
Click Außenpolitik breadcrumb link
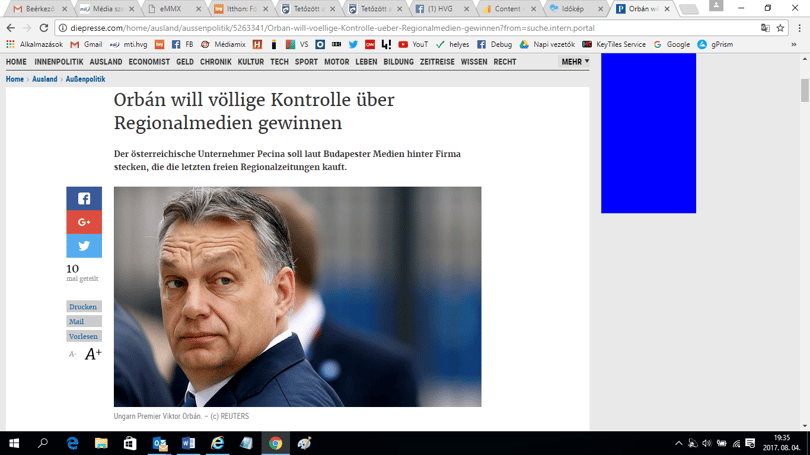coord(85,79)
